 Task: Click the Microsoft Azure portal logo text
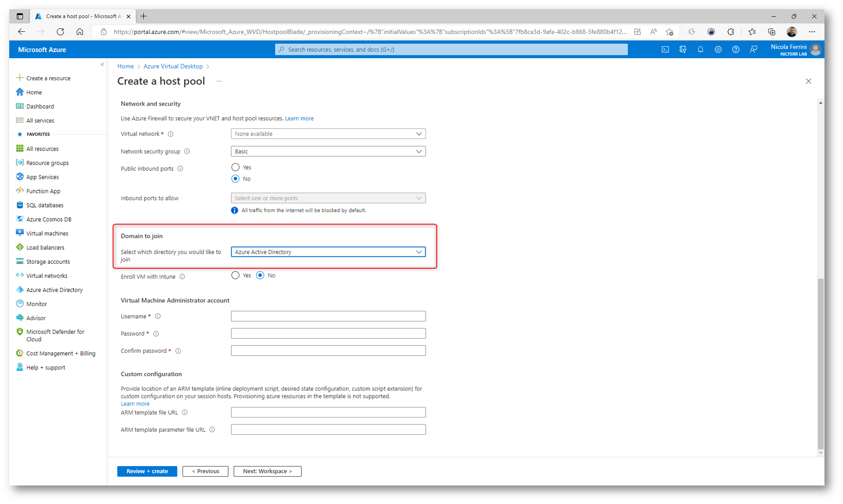42,50
